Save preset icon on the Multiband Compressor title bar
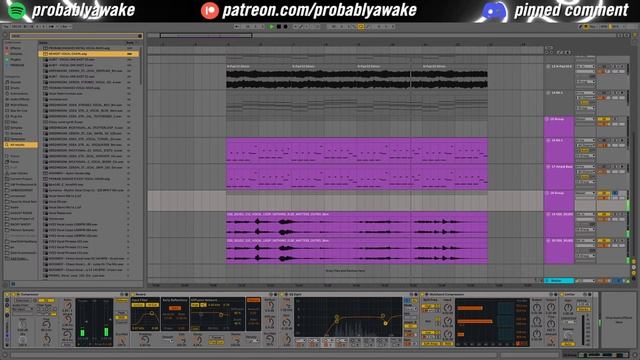 (556, 294)
